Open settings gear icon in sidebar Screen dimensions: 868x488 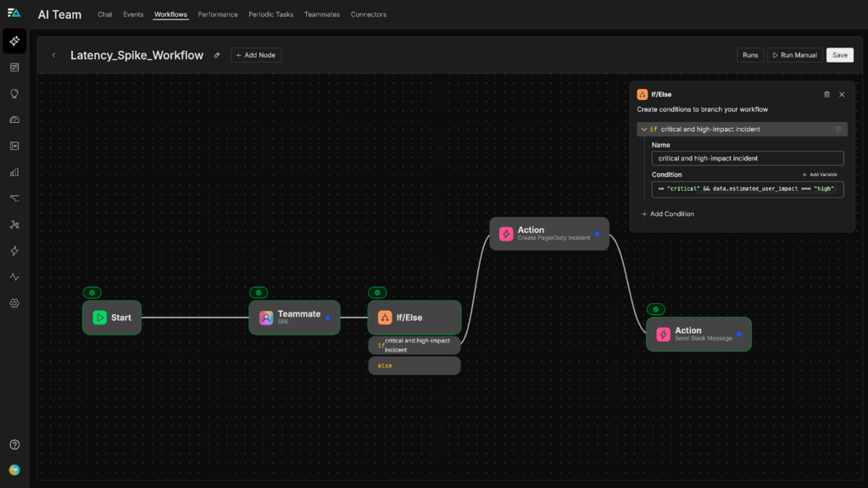14,303
